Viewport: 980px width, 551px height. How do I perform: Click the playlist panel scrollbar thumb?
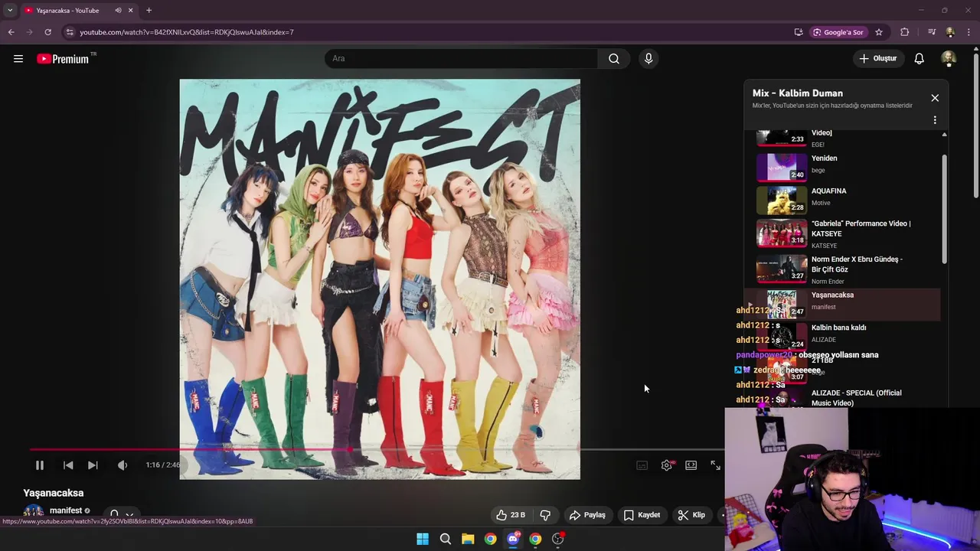(944, 209)
